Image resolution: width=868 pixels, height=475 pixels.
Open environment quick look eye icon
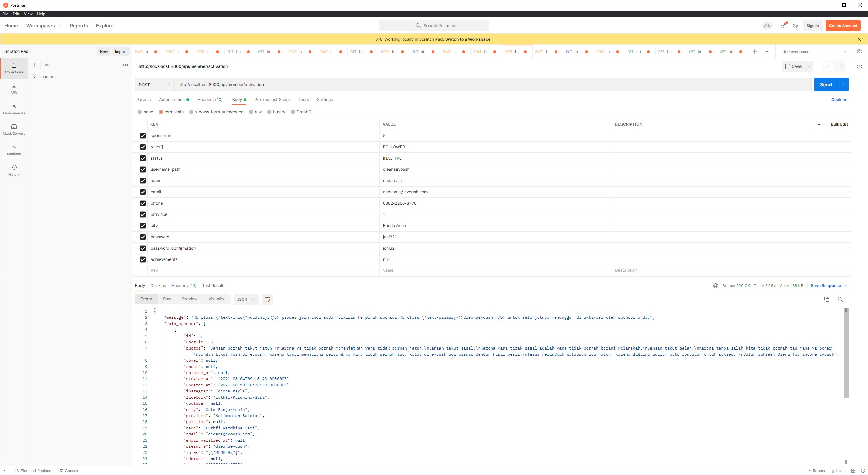pos(859,51)
